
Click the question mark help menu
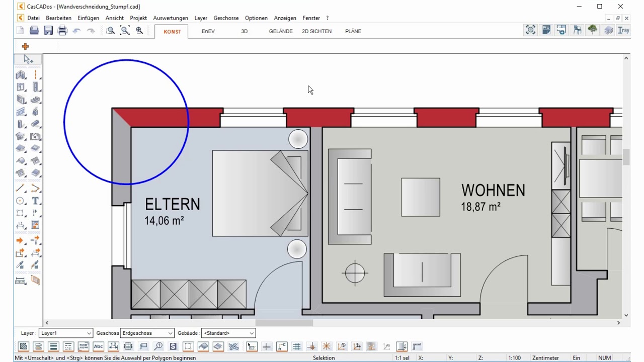tap(328, 18)
